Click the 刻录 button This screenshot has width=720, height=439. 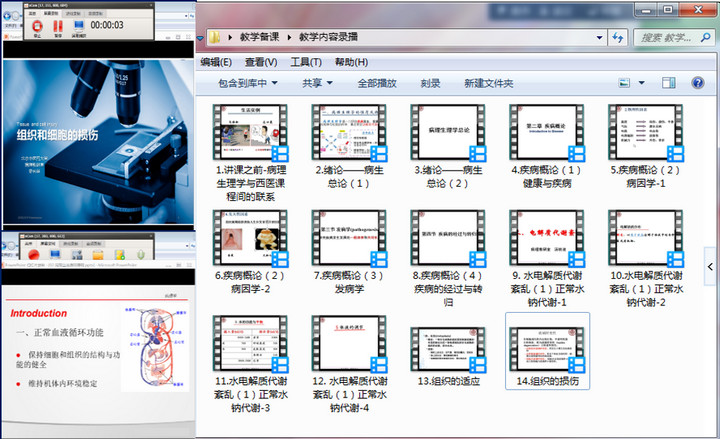tap(430, 84)
